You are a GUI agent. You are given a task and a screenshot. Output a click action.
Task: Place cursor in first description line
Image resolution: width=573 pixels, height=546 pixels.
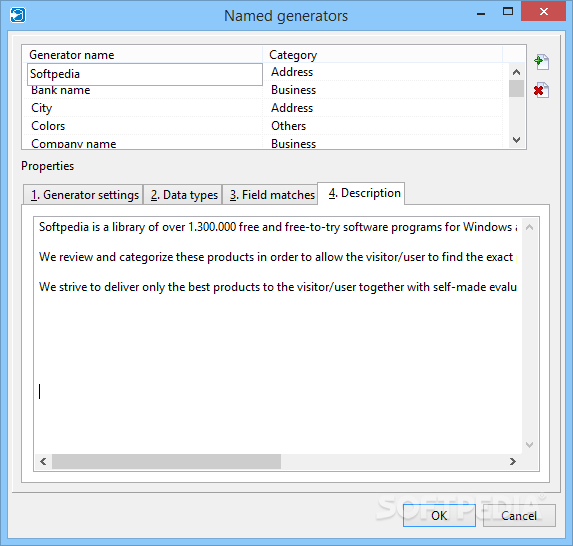tap(278, 227)
